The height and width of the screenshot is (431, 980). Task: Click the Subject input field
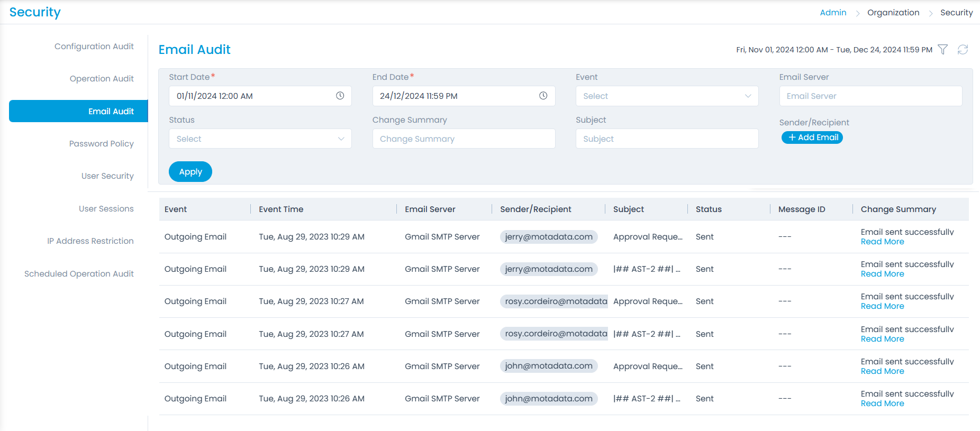point(667,139)
